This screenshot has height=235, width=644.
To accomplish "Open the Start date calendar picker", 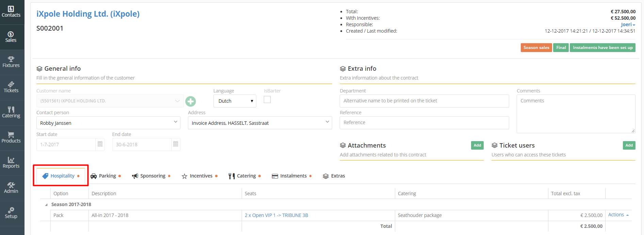I will 100,144.
